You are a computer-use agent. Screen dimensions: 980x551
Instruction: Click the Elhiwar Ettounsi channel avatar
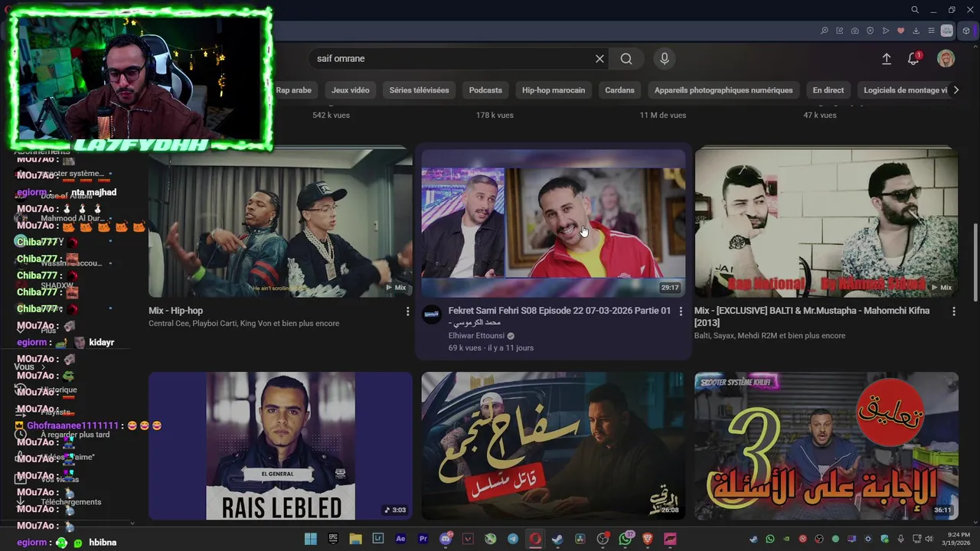pyautogui.click(x=432, y=314)
